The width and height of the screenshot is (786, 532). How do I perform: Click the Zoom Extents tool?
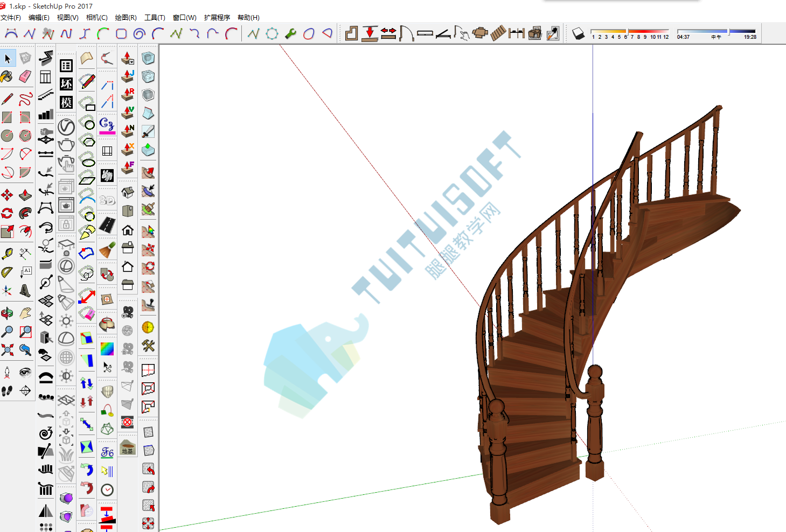(x=7, y=350)
